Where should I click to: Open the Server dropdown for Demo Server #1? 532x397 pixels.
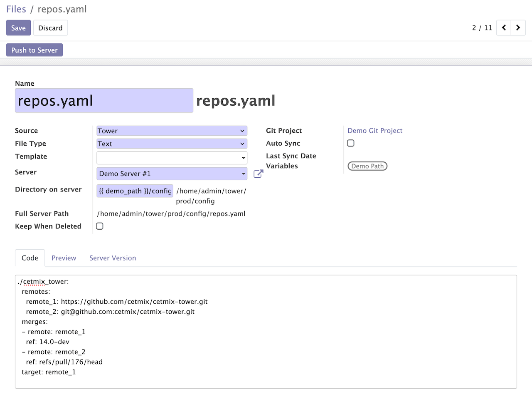tap(172, 174)
